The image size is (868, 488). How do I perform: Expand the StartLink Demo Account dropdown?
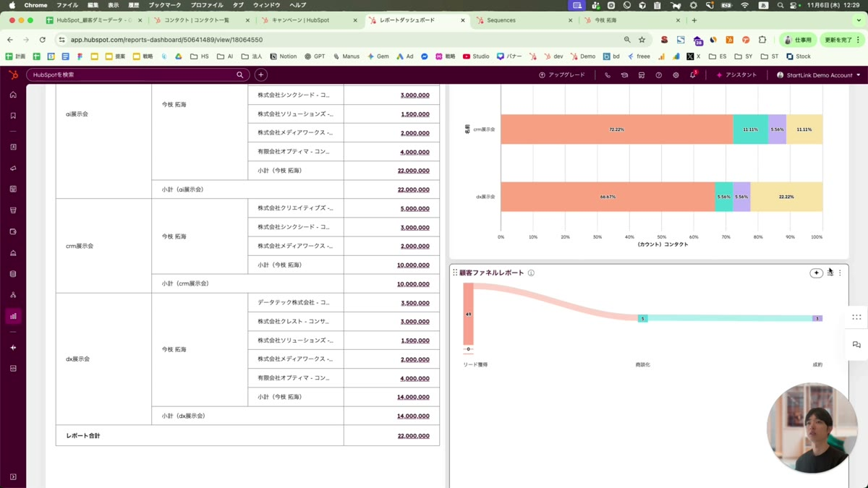(x=818, y=75)
